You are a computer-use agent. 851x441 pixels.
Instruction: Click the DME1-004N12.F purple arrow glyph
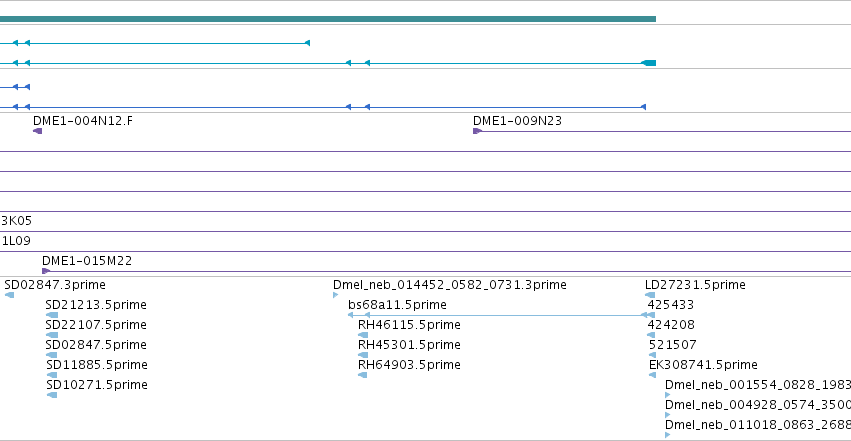click(37, 131)
